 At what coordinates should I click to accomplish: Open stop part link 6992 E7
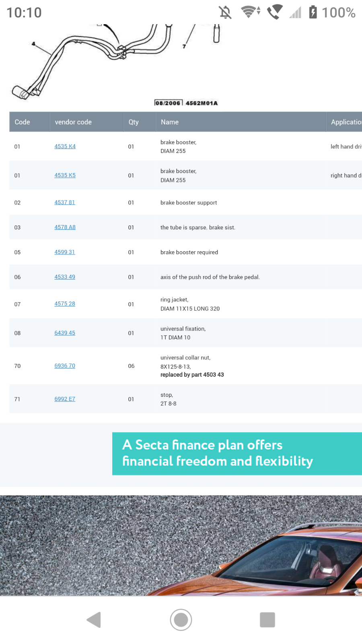tap(65, 399)
